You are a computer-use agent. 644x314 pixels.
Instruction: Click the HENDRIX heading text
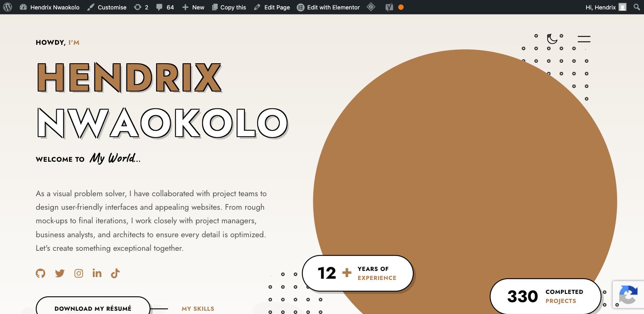(129, 78)
